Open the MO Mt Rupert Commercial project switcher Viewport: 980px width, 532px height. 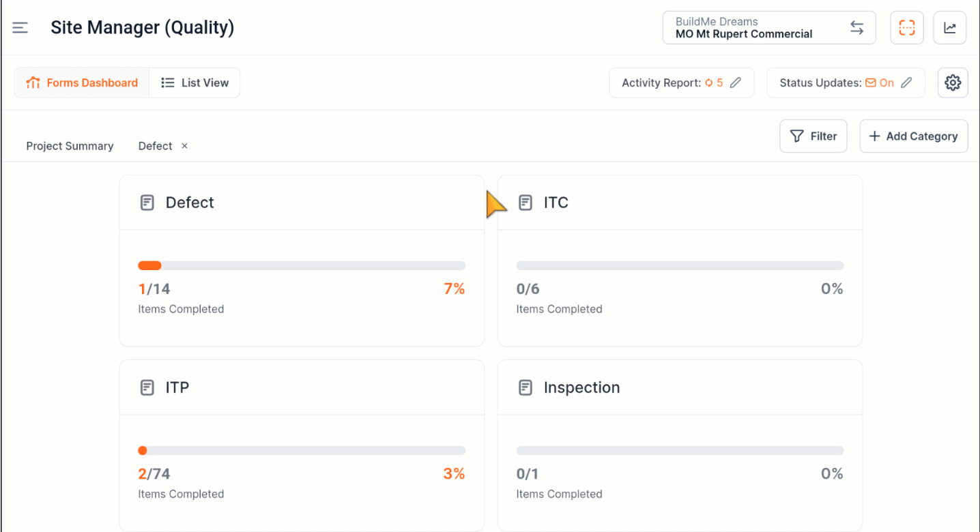pos(768,28)
